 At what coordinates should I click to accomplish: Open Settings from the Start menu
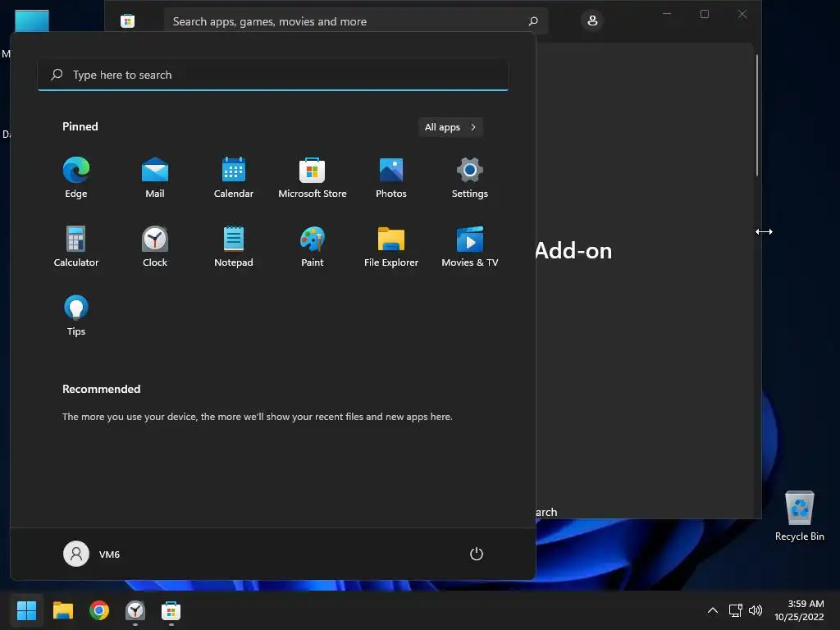(x=470, y=177)
